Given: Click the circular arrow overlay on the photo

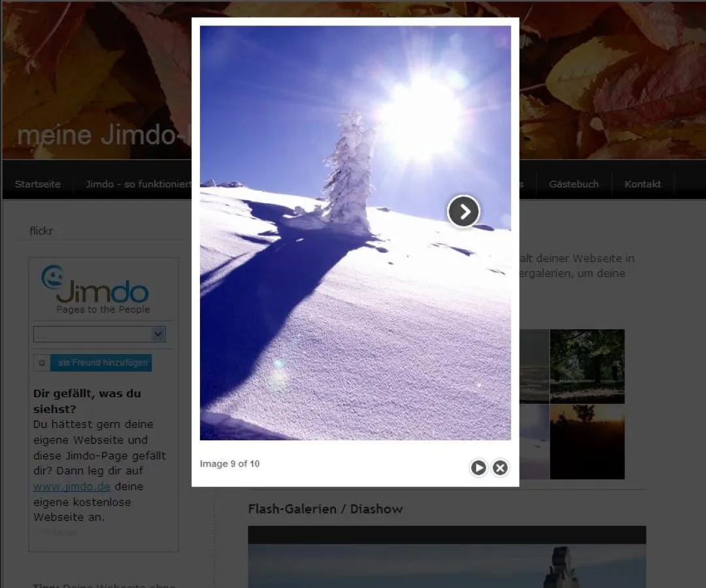Looking at the screenshot, I should click(463, 212).
